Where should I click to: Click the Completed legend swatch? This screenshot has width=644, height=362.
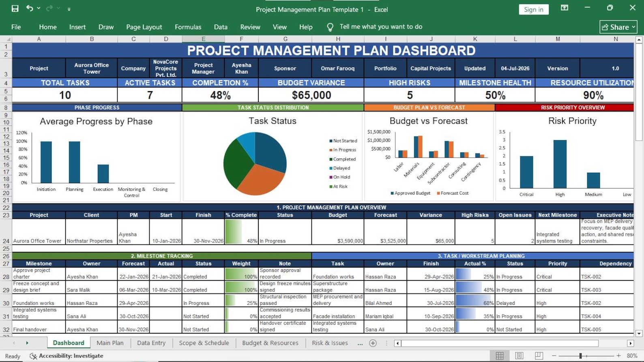(331, 159)
